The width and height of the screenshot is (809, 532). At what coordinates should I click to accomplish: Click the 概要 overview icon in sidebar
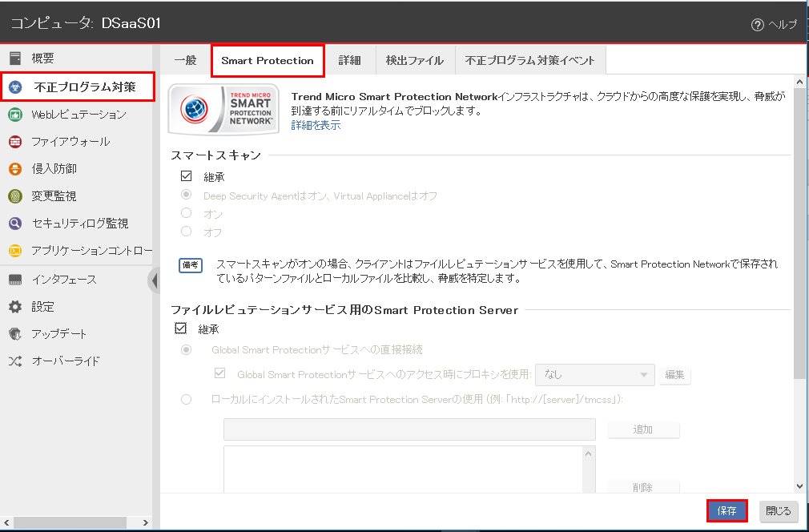click(x=14, y=58)
